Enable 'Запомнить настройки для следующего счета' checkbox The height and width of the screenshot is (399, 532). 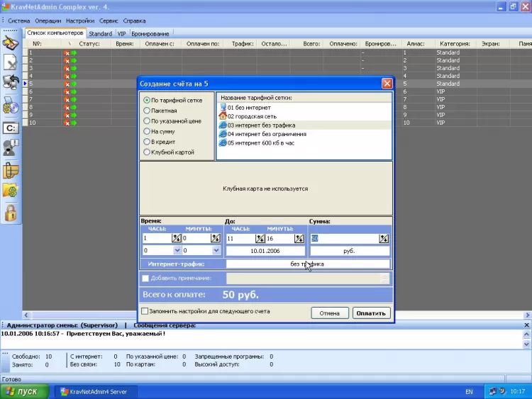click(x=145, y=311)
